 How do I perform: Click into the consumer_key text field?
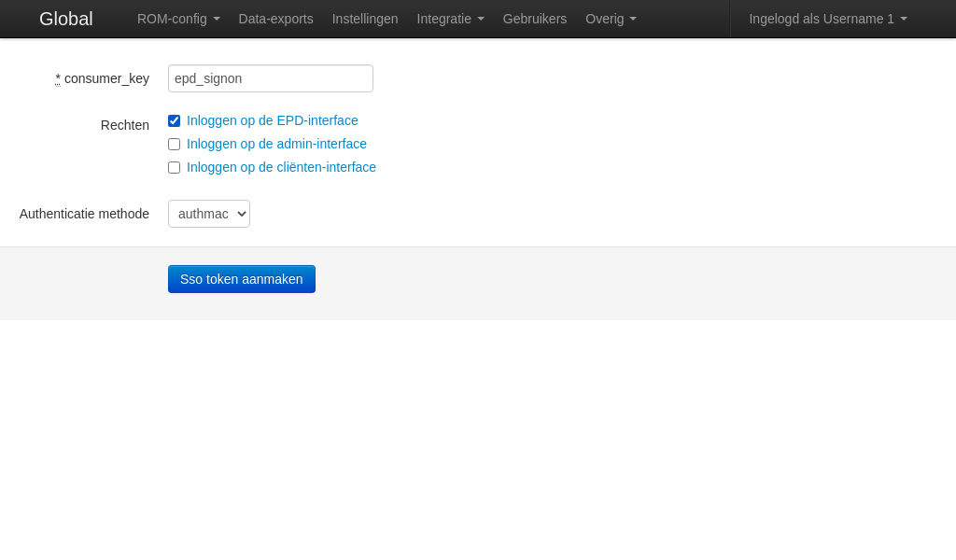(x=271, y=78)
